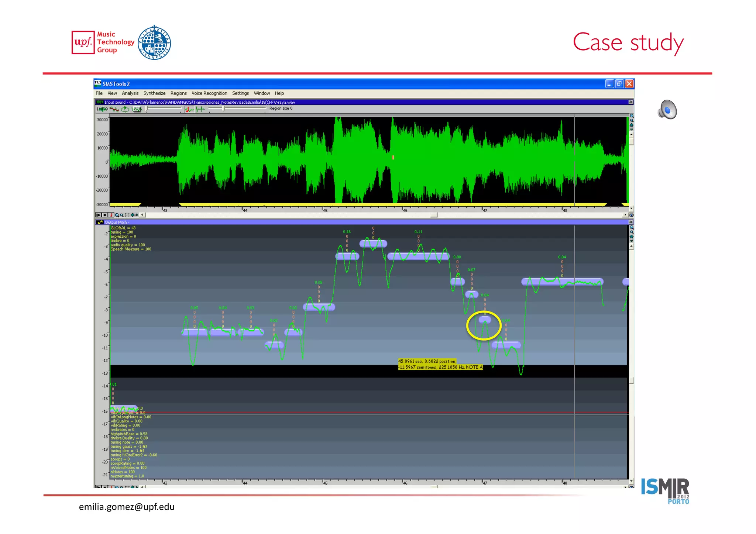The width and height of the screenshot is (756, 534).
Task: Click vertical zoom in for waveform
Action: pos(632,116)
